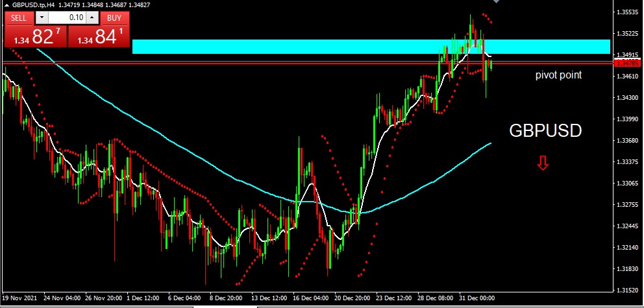Image resolution: width=644 pixels, height=308 pixels.
Task: Click the red 1.34785 current price tag
Action: click(628, 63)
